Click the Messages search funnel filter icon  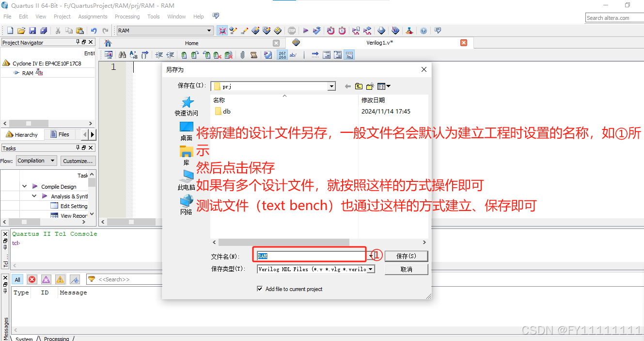click(91, 279)
